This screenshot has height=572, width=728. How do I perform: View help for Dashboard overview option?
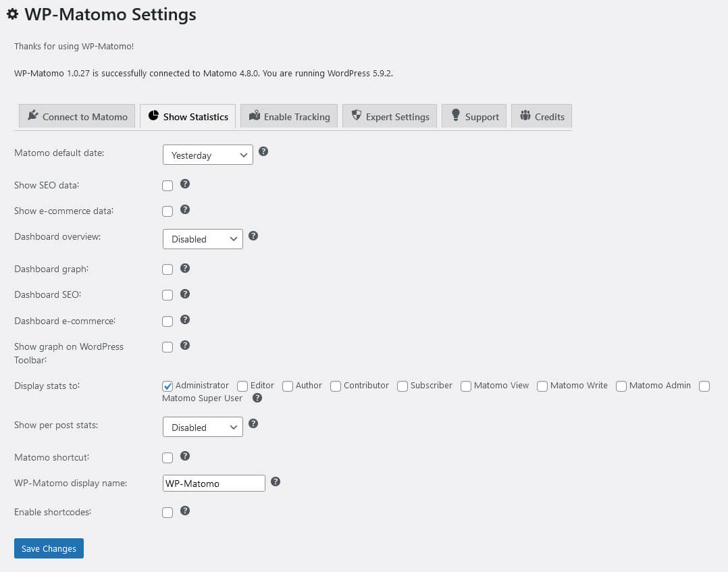253,236
